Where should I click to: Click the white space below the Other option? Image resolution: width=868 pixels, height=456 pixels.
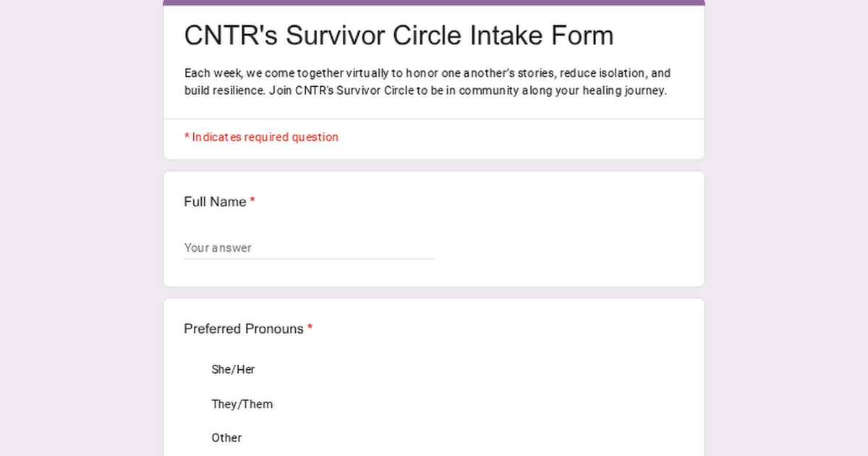pos(434,452)
